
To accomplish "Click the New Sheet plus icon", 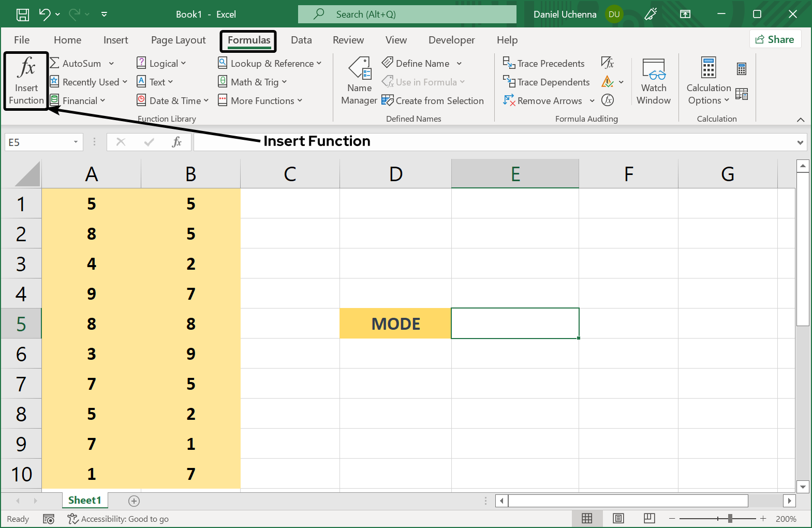I will [134, 501].
